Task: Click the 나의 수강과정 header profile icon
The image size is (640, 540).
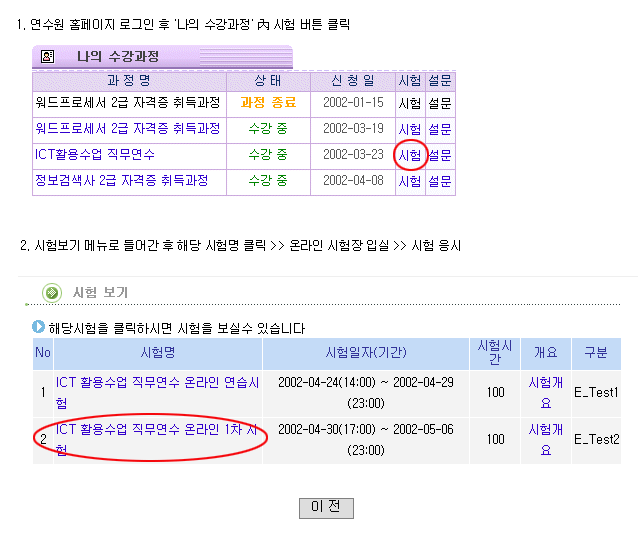Action: click(x=47, y=56)
